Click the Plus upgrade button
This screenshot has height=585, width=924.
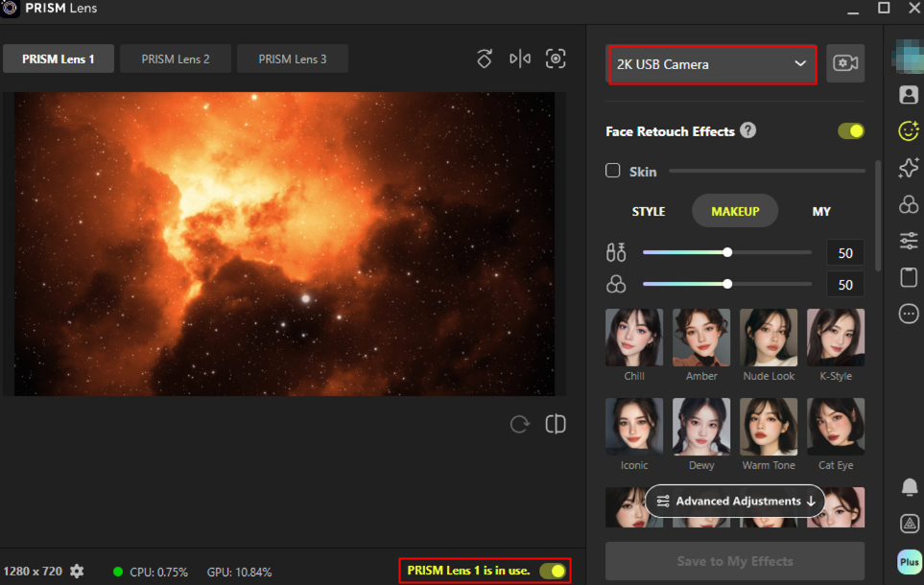click(x=909, y=561)
